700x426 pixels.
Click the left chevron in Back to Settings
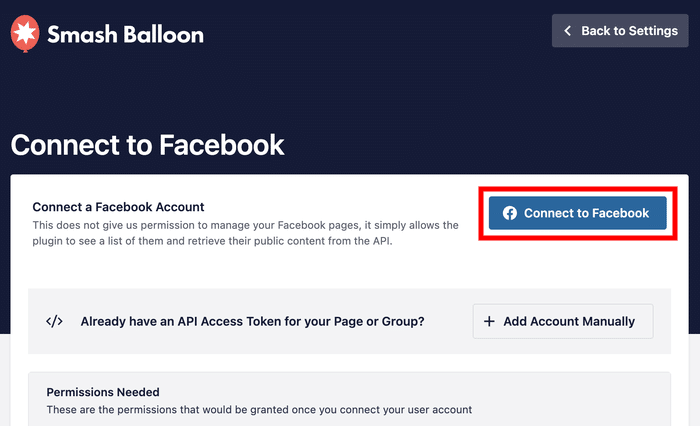pyautogui.click(x=567, y=31)
